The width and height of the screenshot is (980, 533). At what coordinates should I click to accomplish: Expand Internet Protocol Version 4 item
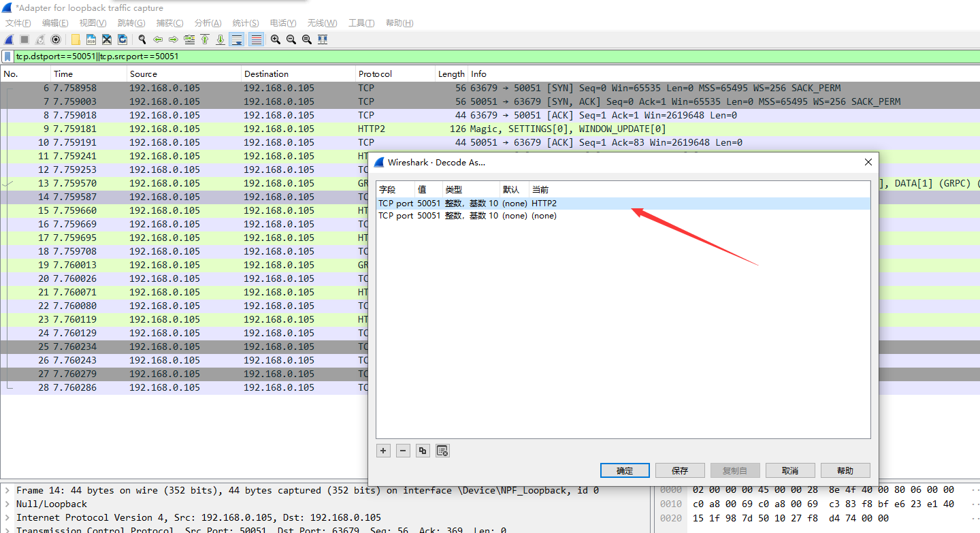[6, 518]
